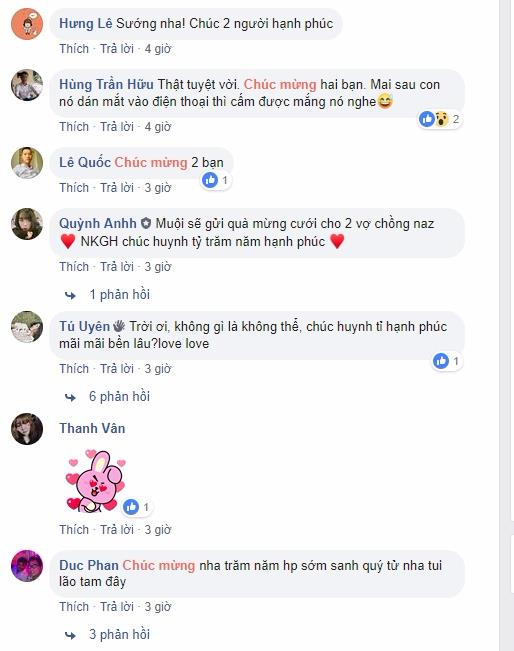Like Hưng Lê's comment with Thích
Image resolution: width=514 pixels, height=651 pixels.
pos(74,49)
